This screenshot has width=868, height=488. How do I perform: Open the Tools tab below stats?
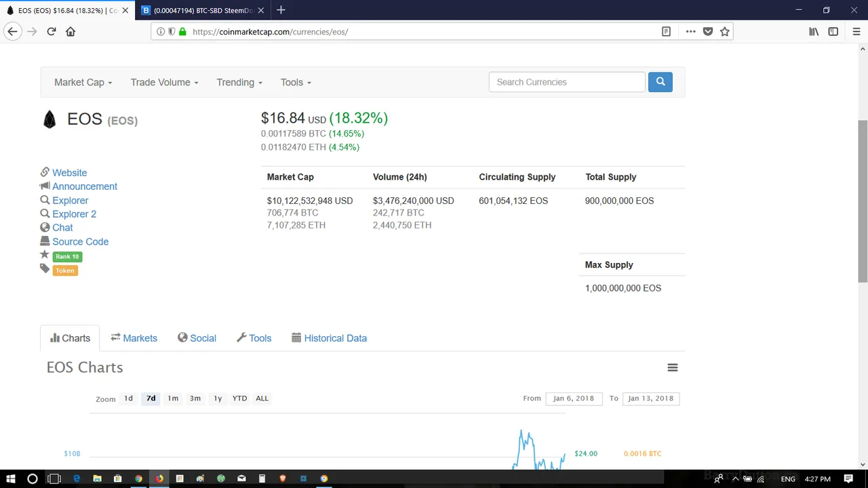(254, 338)
